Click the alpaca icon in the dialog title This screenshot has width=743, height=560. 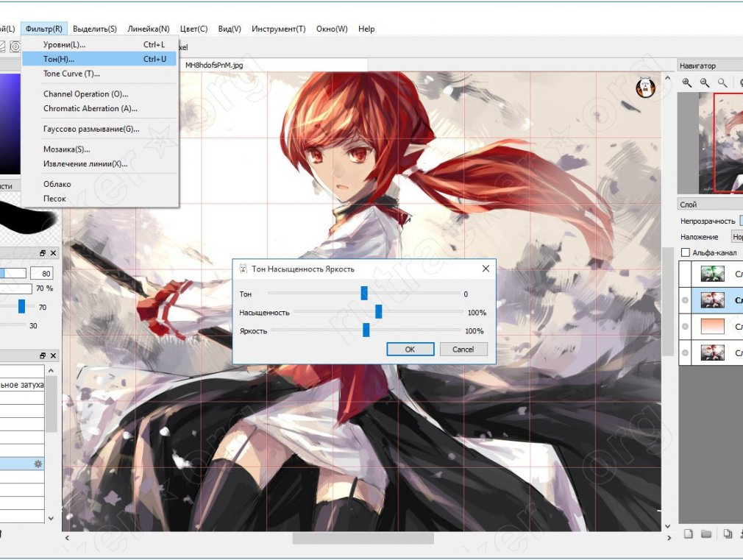pyautogui.click(x=243, y=269)
